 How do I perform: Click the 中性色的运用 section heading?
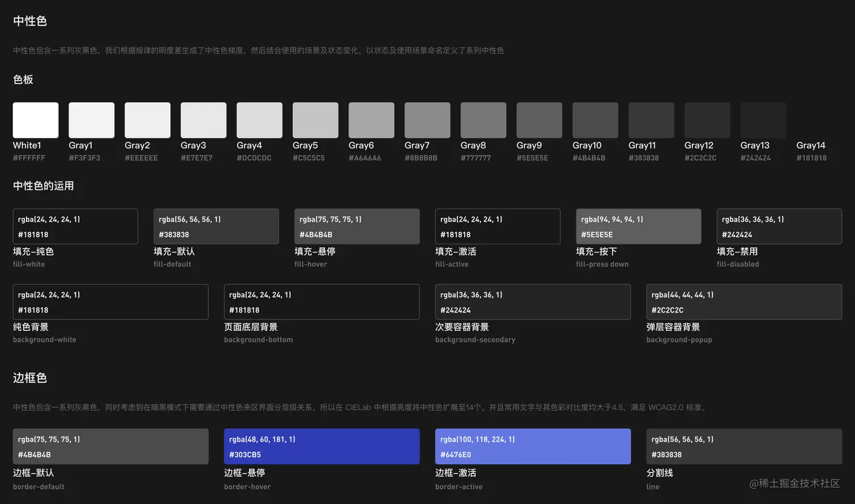(x=44, y=186)
